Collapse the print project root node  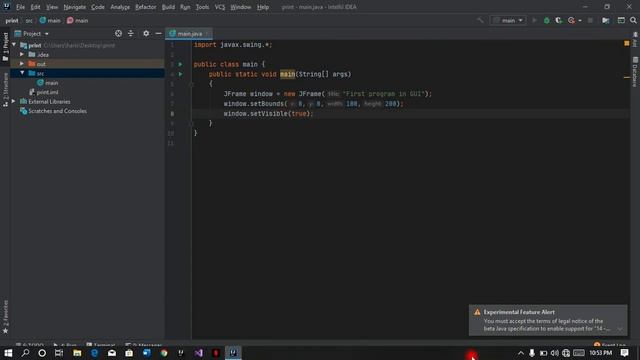[14, 45]
